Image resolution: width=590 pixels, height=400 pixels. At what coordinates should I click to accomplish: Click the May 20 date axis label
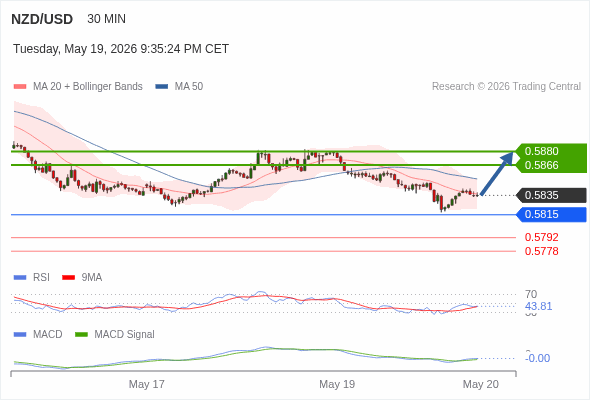pos(481,384)
